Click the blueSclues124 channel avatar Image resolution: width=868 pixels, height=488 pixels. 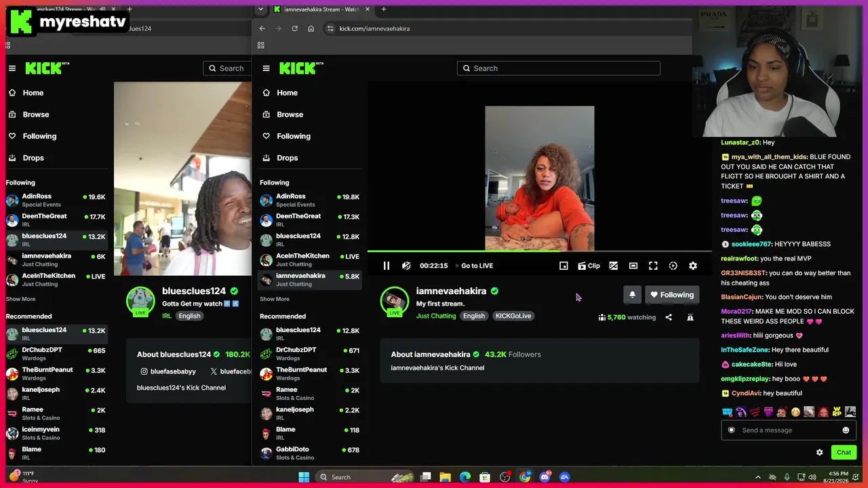140,302
